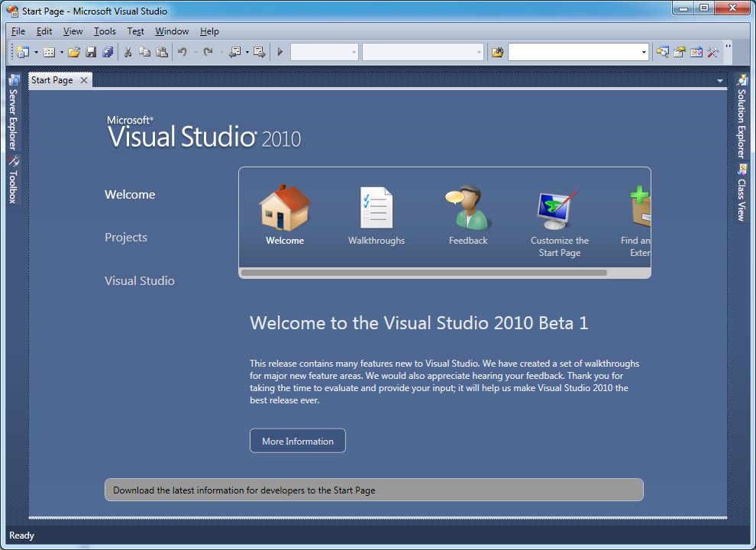Image resolution: width=756 pixels, height=550 pixels.
Task: Click the Customize the Start Page icon
Action: pos(559,209)
